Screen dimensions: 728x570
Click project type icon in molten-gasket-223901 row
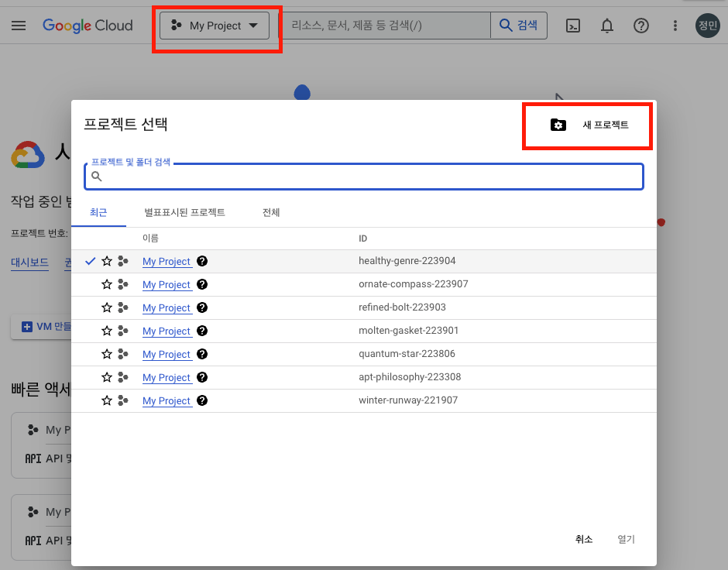[123, 331]
